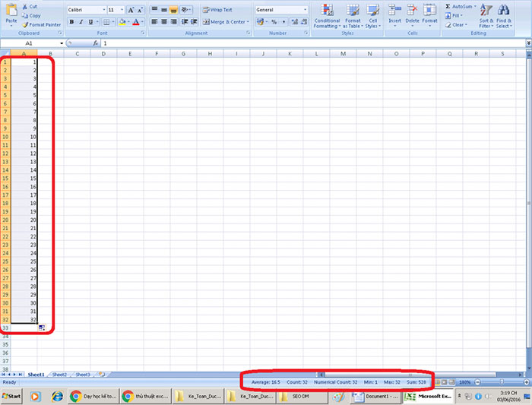Top-align the cell contents
The image size is (532, 405).
[x=154, y=10]
